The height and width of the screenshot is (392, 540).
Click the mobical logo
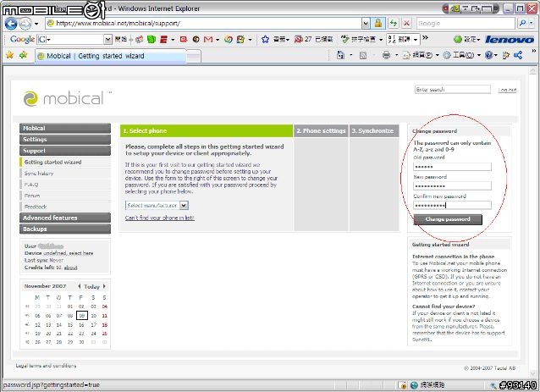tap(64, 99)
